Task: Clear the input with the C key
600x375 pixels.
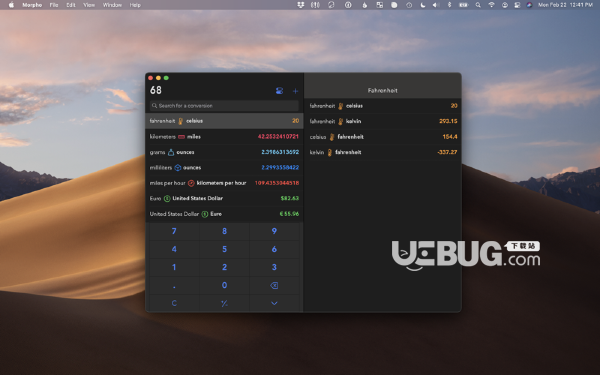Action: (x=174, y=303)
